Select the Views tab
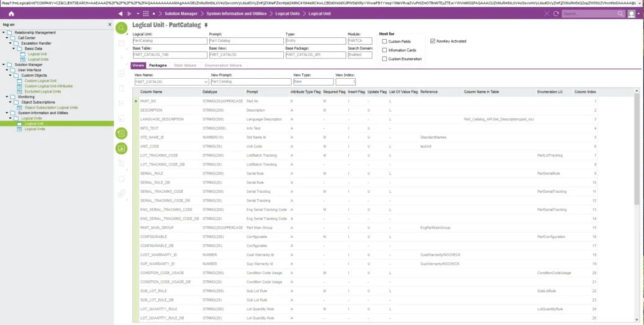644x325 pixels. coord(138,65)
